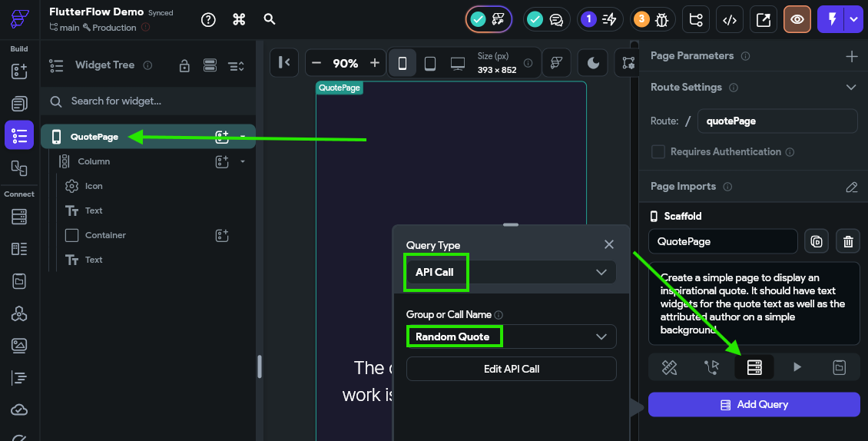Open the Firestore database sidebar icon
The image size is (868, 441).
tap(19, 217)
